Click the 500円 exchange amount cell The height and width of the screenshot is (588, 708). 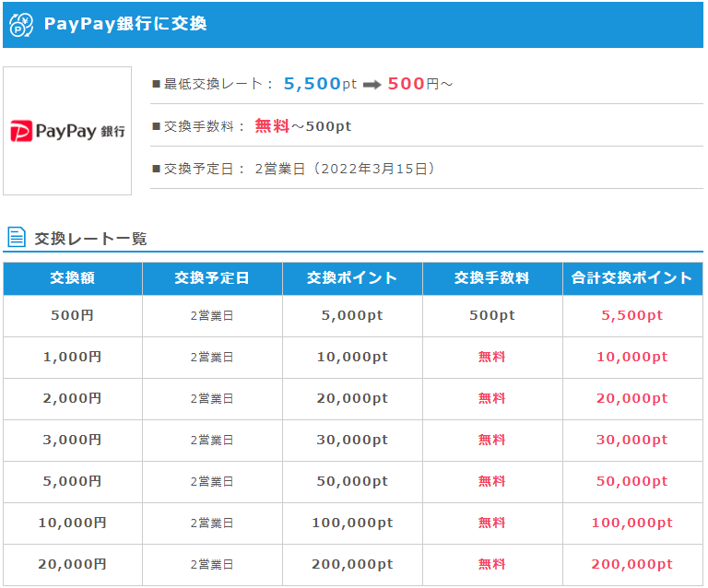pyautogui.click(x=73, y=316)
